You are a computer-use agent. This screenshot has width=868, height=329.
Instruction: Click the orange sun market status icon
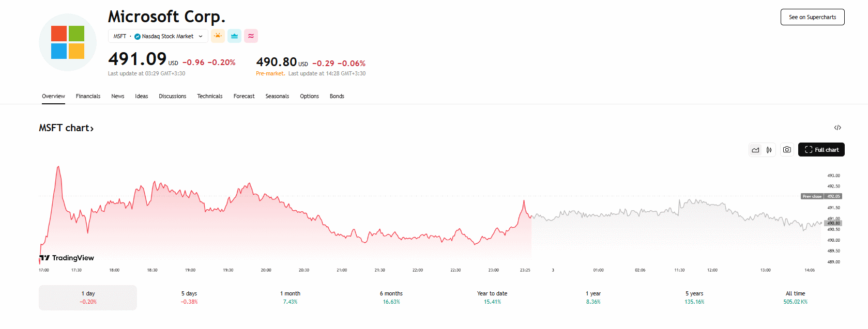click(x=218, y=36)
